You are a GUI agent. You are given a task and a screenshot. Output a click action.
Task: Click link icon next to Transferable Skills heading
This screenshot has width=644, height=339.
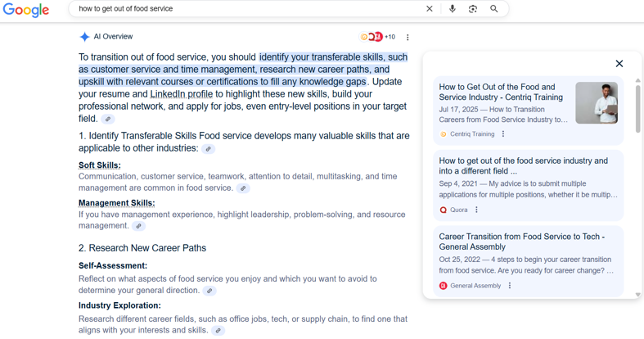(x=209, y=149)
